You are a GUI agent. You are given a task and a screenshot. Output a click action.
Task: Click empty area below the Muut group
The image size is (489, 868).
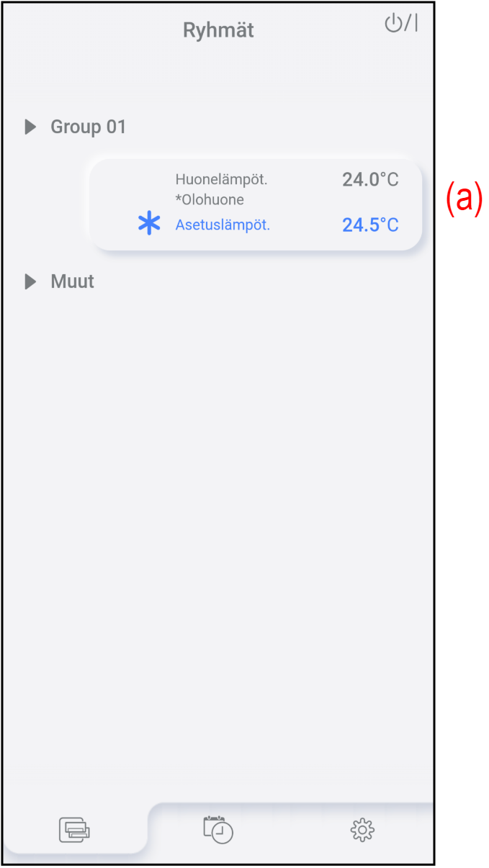click(216, 504)
